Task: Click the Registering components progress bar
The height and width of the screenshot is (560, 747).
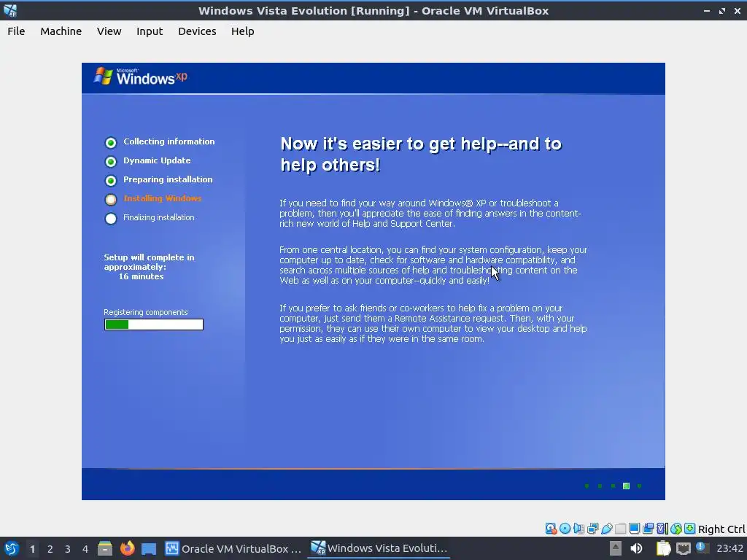Action: [x=154, y=324]
